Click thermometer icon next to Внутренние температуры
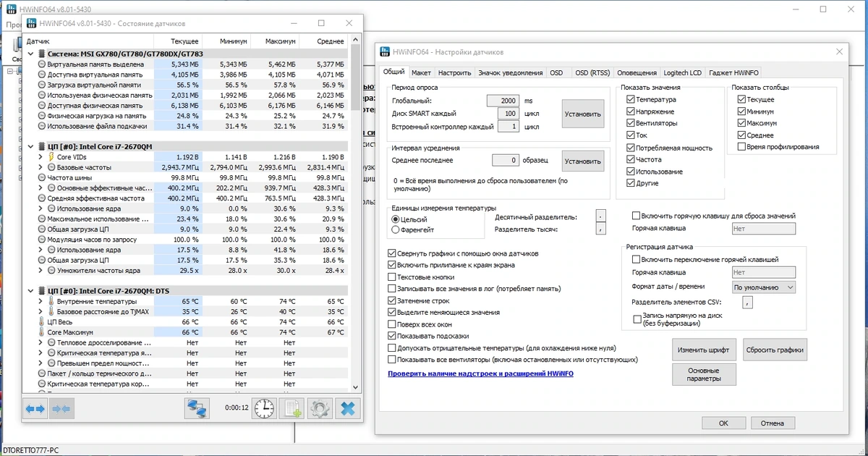868x456 pixels. tap(51, 301)
